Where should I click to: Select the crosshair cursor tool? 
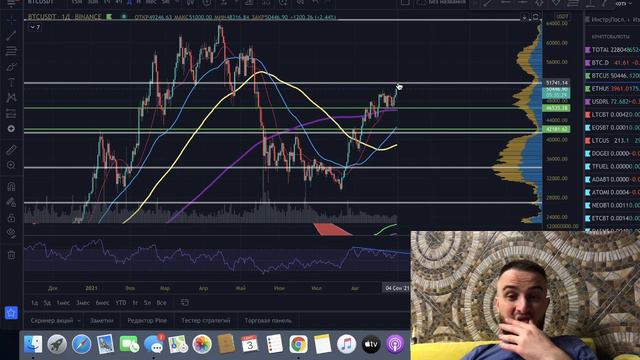pyautogui.click(x=11, y=19)
